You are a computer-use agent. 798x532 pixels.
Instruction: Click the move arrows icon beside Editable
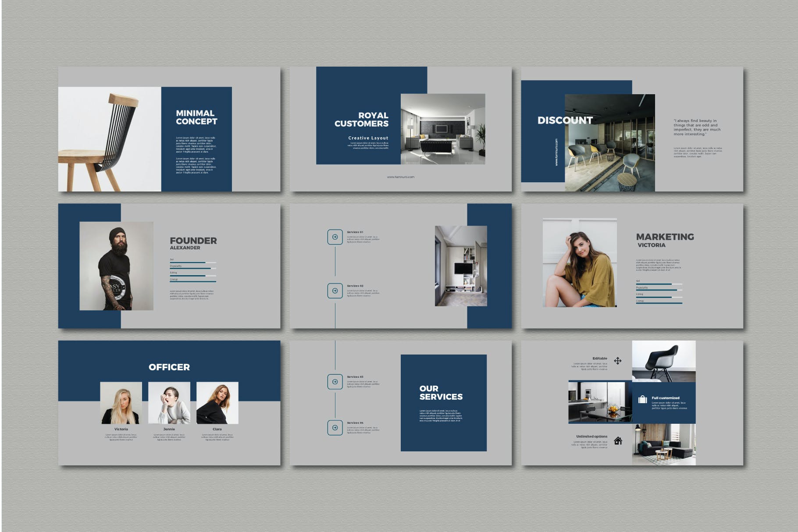point(618,361)
